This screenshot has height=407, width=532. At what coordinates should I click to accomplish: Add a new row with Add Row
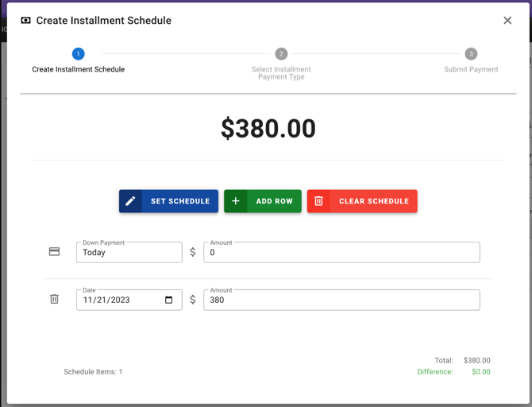[262, 201]
